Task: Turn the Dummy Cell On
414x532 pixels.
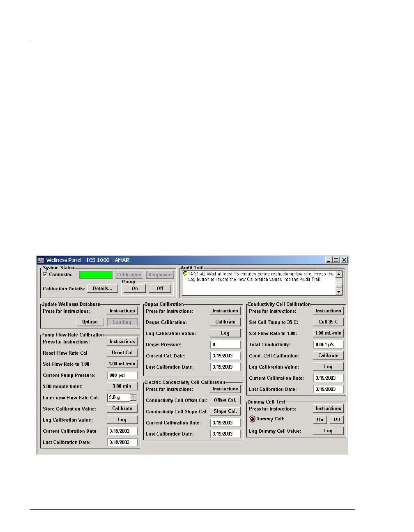Action: [x=320, y=420]
